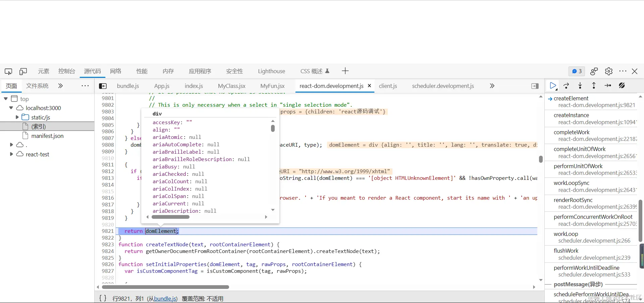Click the div tooltip vertical scrollbar thumb
The width and height of the screenshot is (644, 303).
click(273, 128)
